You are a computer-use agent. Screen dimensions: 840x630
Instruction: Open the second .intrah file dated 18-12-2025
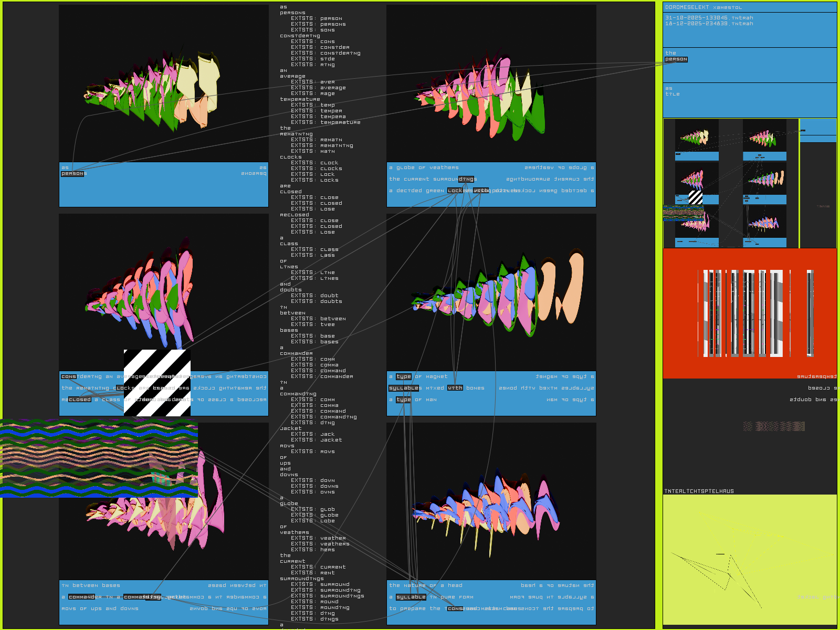tap(709, 24)
